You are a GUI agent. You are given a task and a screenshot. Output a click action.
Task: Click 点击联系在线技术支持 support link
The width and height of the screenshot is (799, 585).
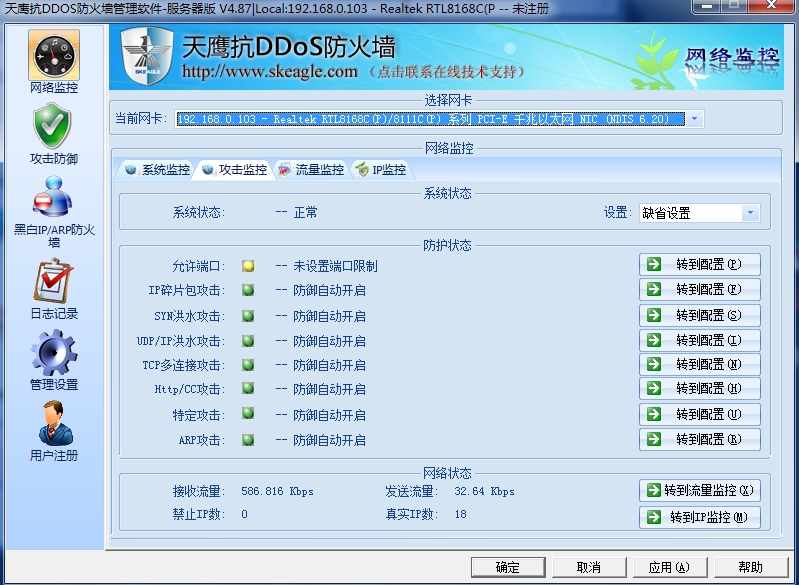(x=447, y=71)
